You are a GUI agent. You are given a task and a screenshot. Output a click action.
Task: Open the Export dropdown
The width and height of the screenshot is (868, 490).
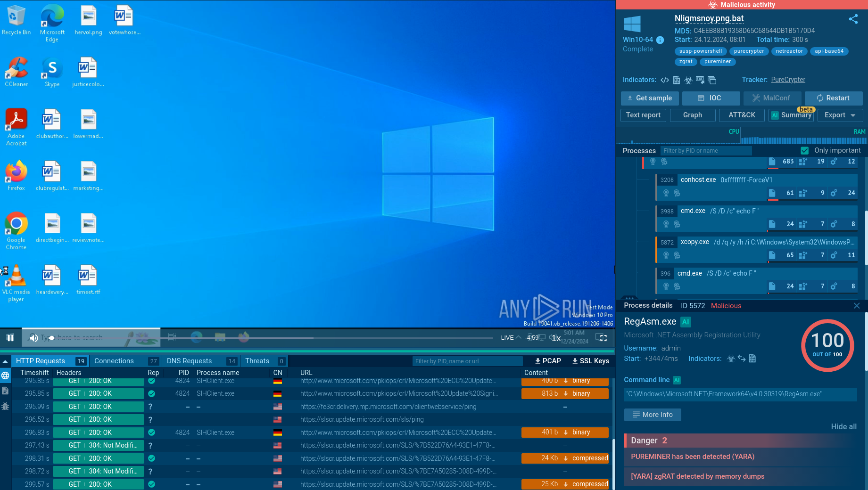[840, 115]
